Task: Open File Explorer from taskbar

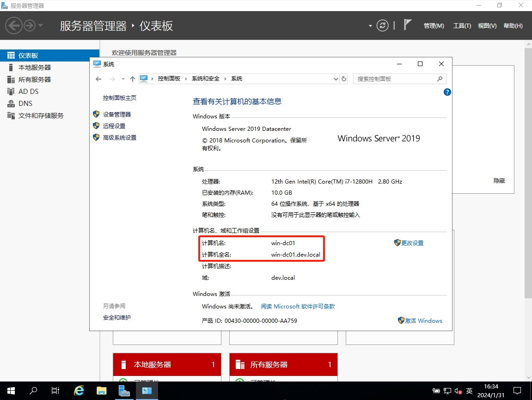Action: pyautogui.click(x=102, y=391)
